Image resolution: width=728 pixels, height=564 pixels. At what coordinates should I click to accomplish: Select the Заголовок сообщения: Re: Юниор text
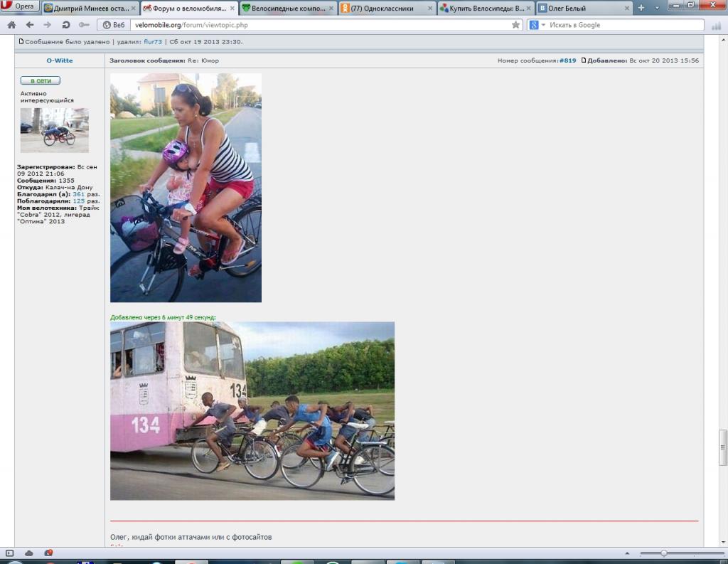click(164, 60)
